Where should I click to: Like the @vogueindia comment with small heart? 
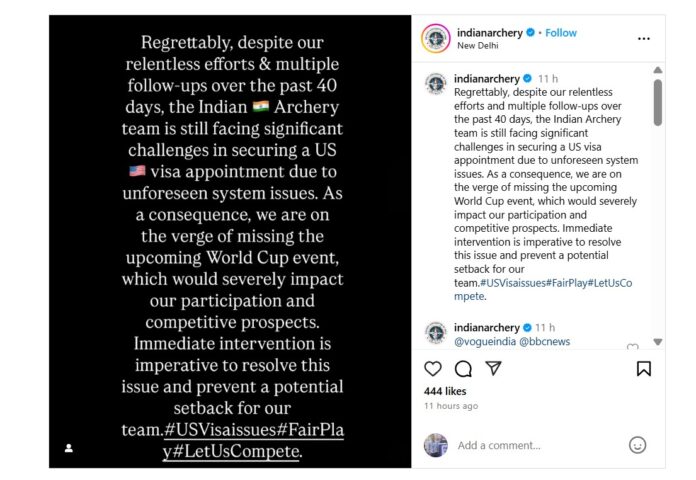point(633,346)
